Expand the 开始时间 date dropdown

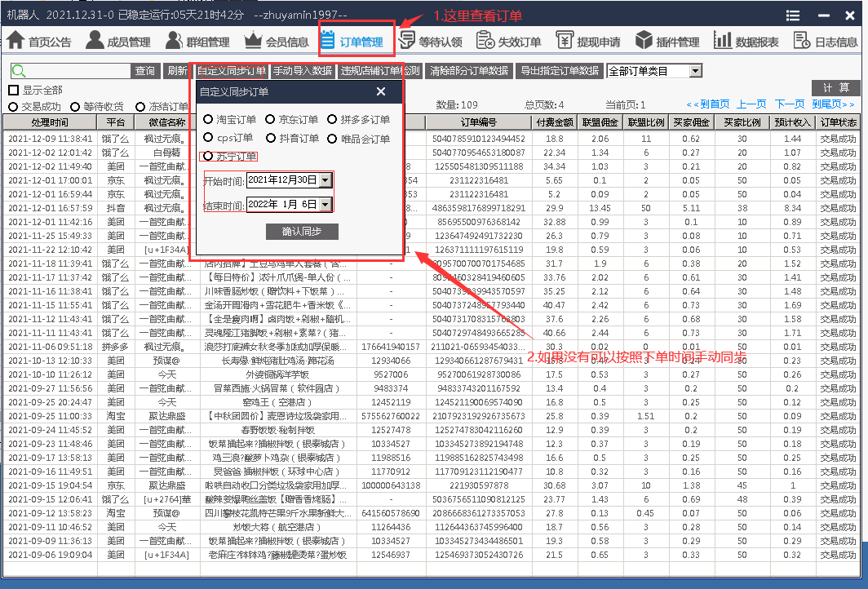pos(325,179)
